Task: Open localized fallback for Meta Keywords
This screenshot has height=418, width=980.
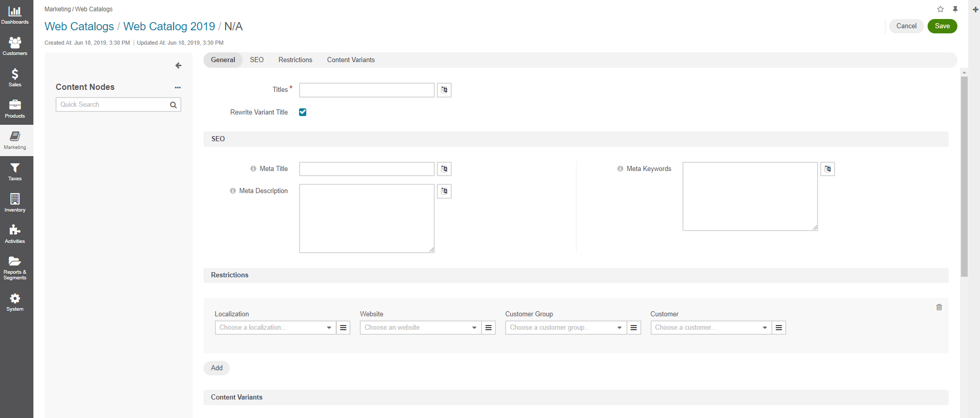Action: click(828, 169)
